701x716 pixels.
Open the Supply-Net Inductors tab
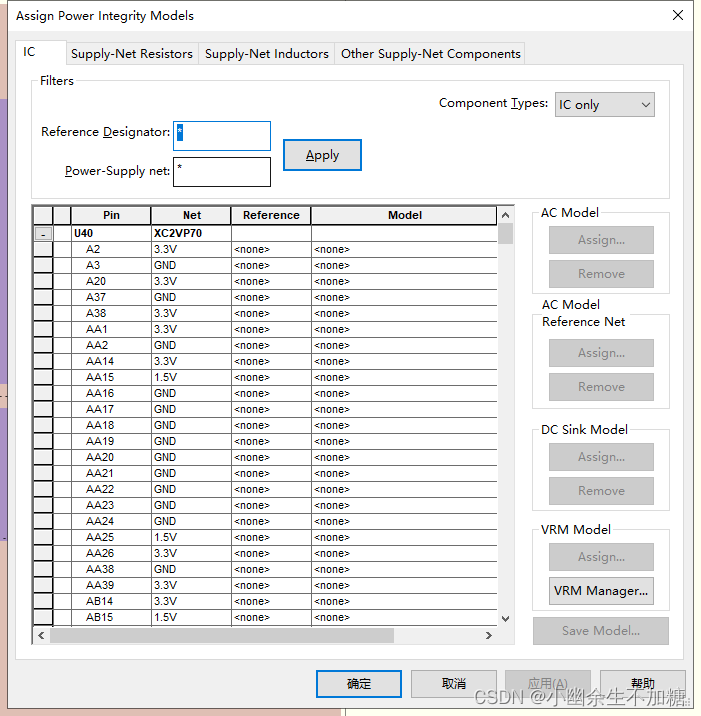pyautogui.click(x=266, y=54)
